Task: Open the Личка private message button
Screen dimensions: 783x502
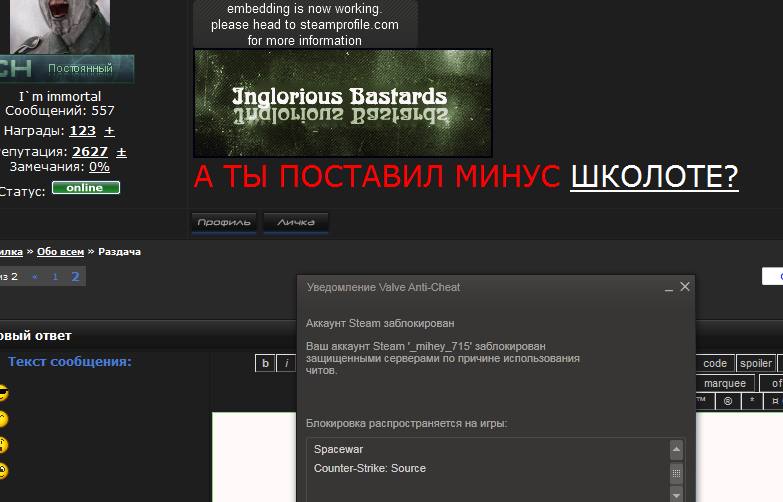Action: [x=296, y=222]
